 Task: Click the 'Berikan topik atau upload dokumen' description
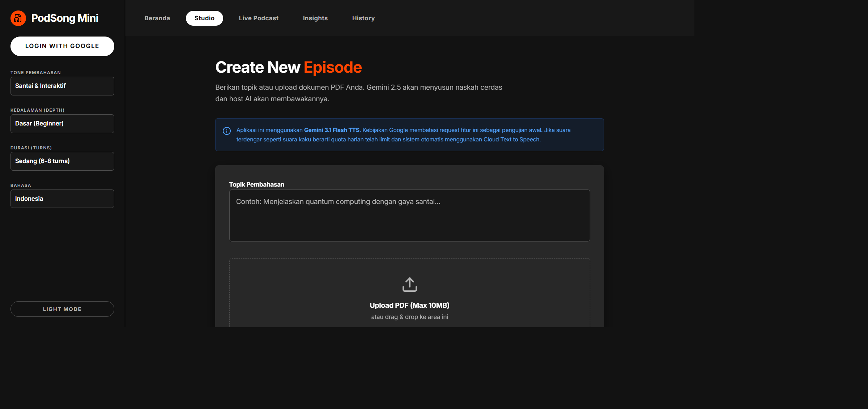359,93
